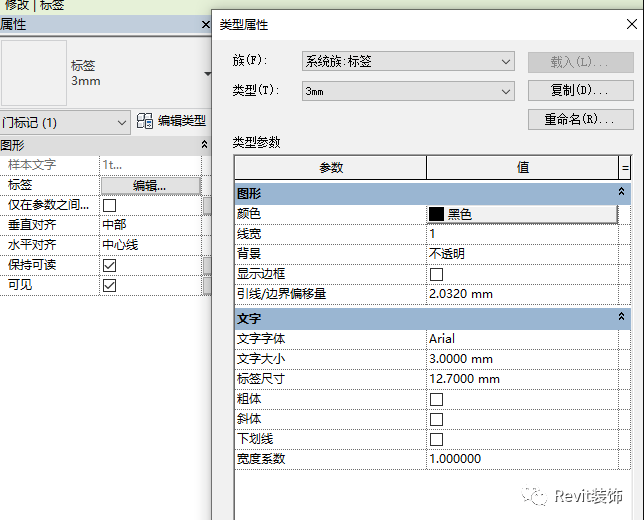This screenshot has width=644, height=520.
Task: Enable the 显示边框 checkbox
Action: [436, 274]
